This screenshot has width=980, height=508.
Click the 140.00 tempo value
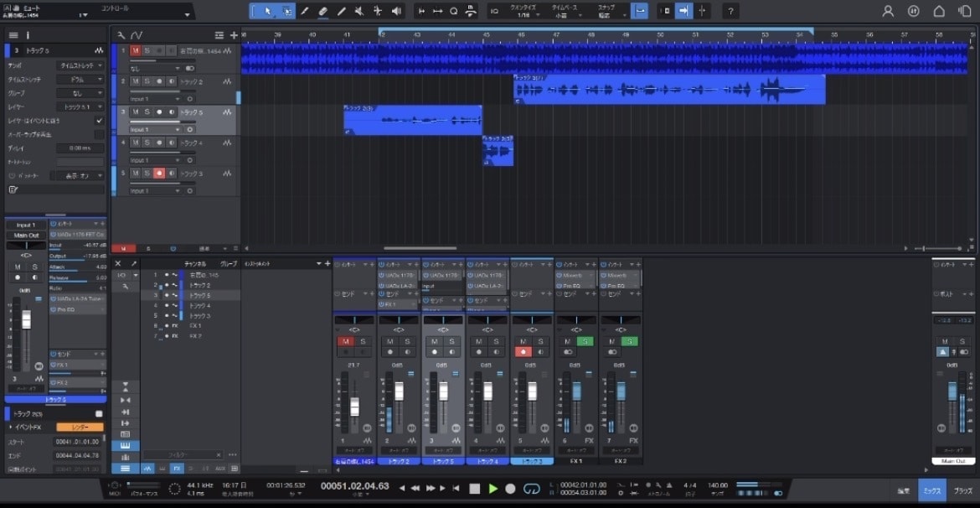click(718, 485)
